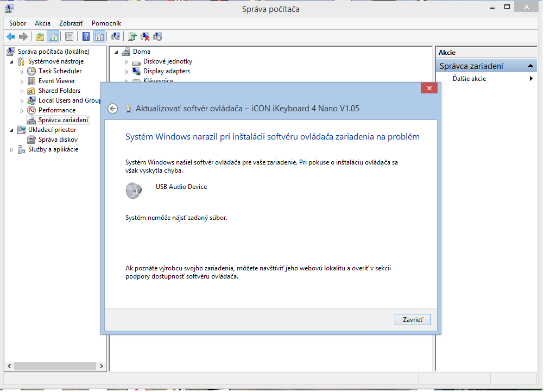544x392 pixels.
Task: Click the Task Scheduler clock icon
Action: coord(31,71)
